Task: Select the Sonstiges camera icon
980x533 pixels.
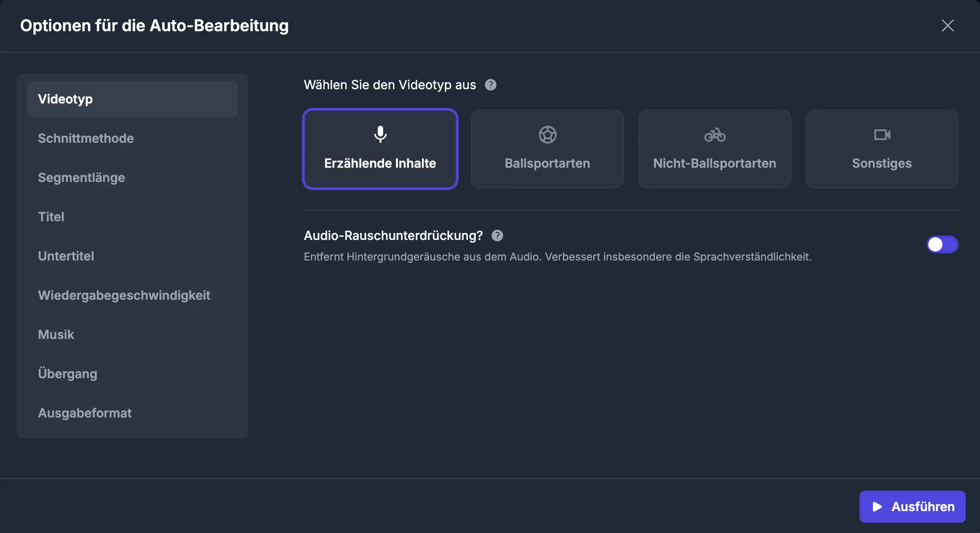Action: pyautogui.click(x=882, y=135)
